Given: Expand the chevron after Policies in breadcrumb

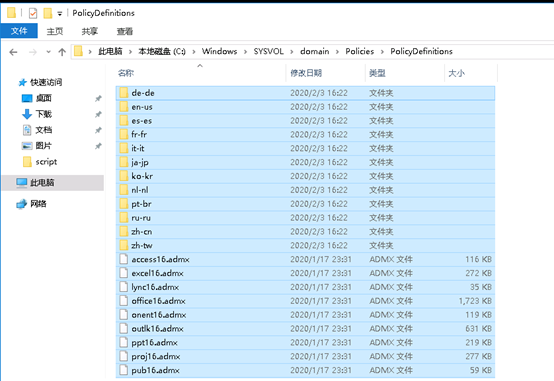Looking at the screenshot, I should coord(382,52).
